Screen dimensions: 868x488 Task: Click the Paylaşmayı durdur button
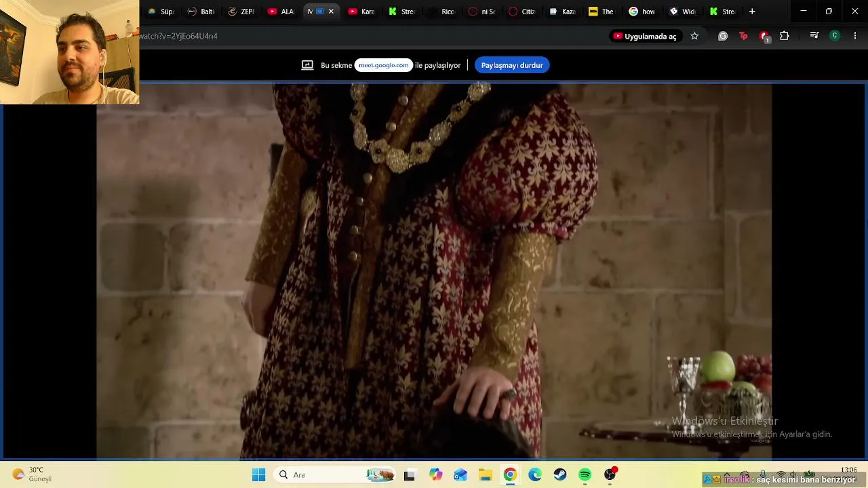click(x=512, y=65)
